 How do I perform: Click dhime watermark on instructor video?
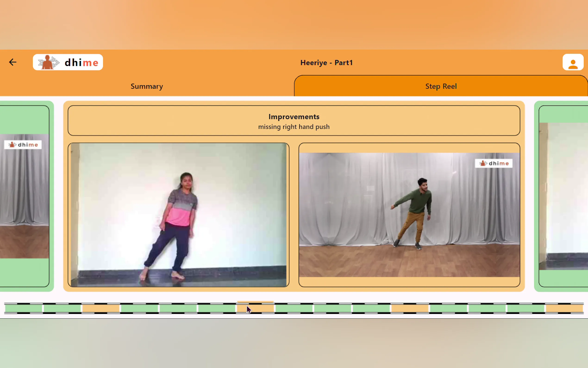[x=494, y=163]
